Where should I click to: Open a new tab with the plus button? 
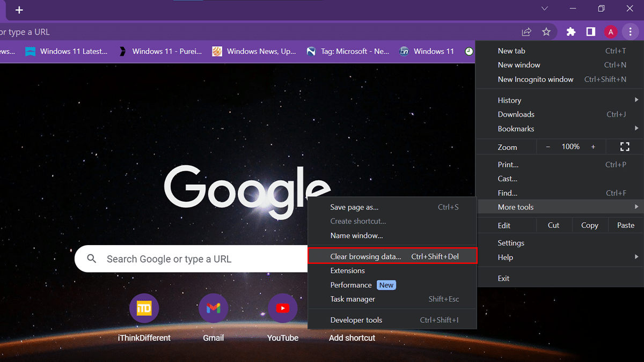tap(19, 10)
